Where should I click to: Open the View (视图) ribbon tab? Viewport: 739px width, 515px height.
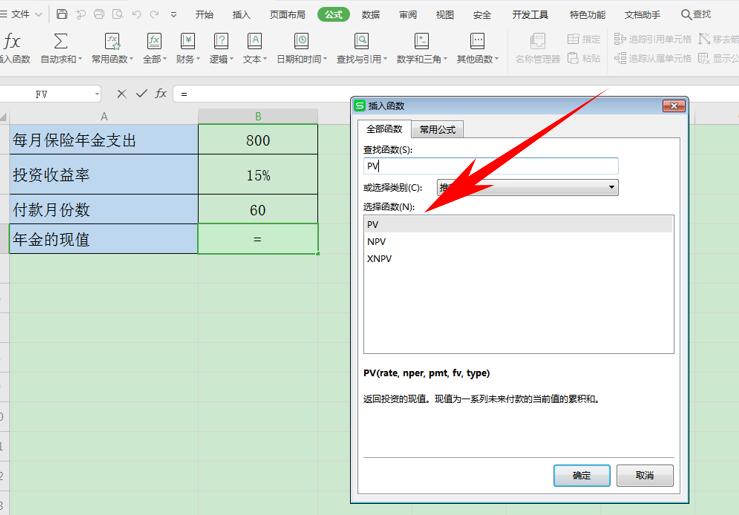click(444, 15)
